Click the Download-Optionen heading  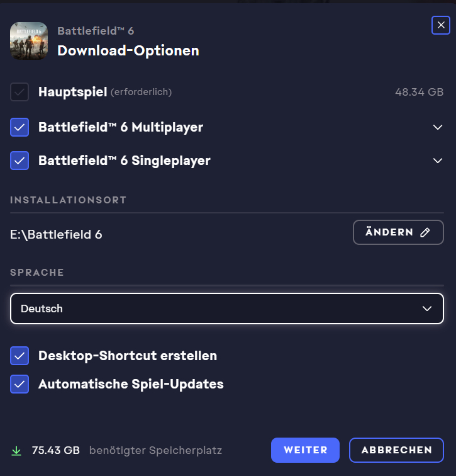tap(128, 50)
